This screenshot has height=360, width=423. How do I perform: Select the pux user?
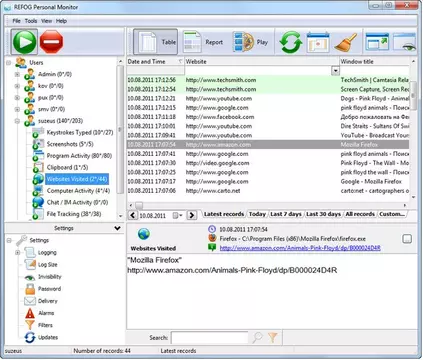coord(51,97)
